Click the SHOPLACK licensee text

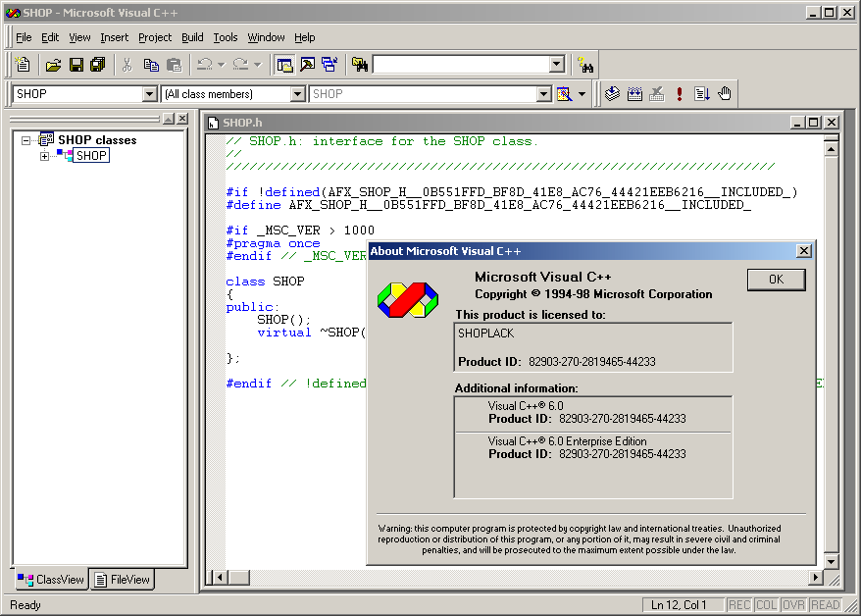486,334
